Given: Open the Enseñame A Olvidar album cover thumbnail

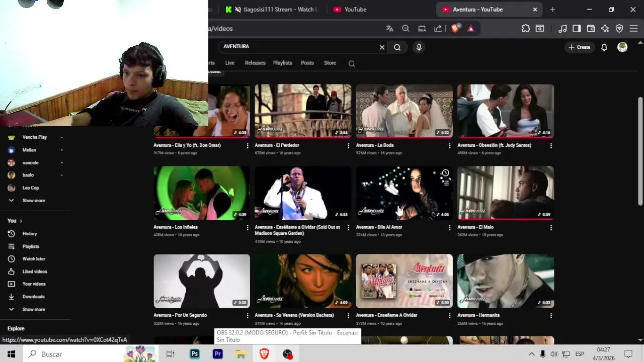Looking at the screenshot, I should point(405,281).
